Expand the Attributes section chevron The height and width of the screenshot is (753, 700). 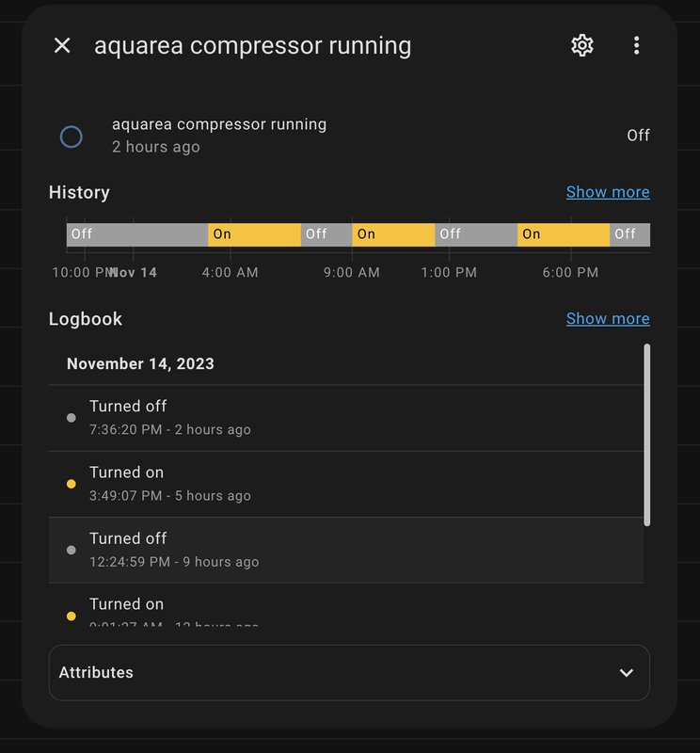pos(627,673)
